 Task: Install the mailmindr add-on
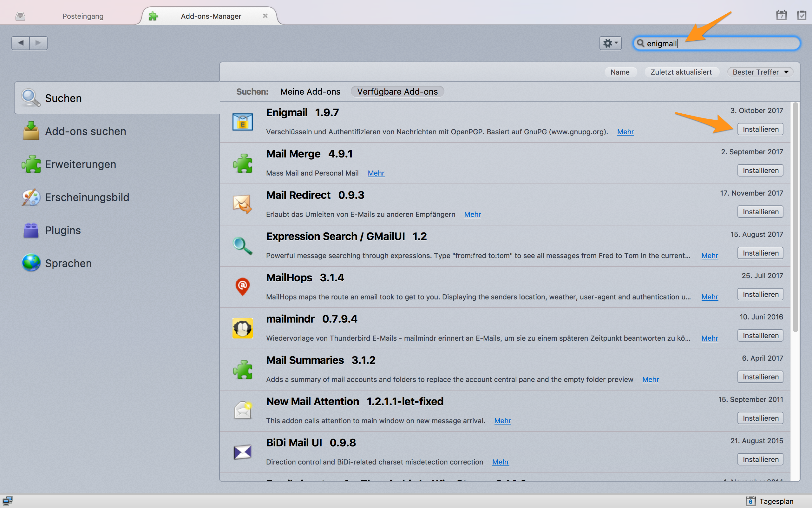[760, 336]
